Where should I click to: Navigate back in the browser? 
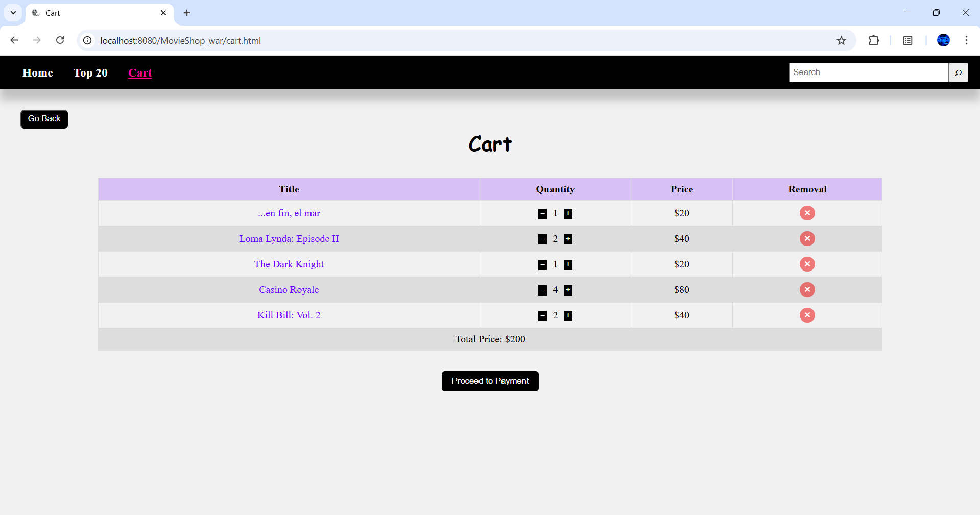click(x=14, y=40)
